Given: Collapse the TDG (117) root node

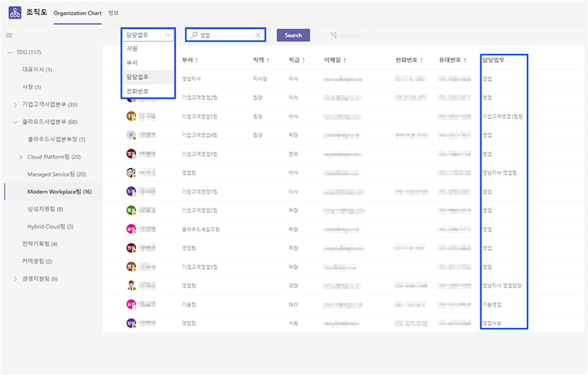Looking at the screenshot, I should click(10, 52).
